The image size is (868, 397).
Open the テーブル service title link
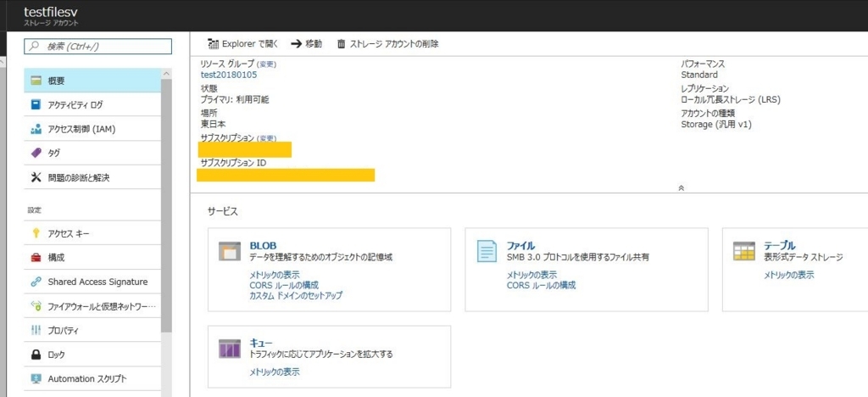[x=780, y=246]
